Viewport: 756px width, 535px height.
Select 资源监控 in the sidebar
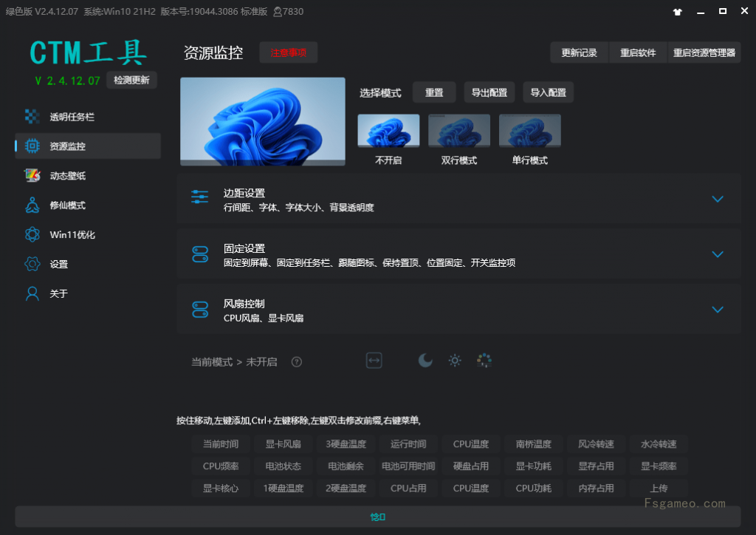pos(88,146)
